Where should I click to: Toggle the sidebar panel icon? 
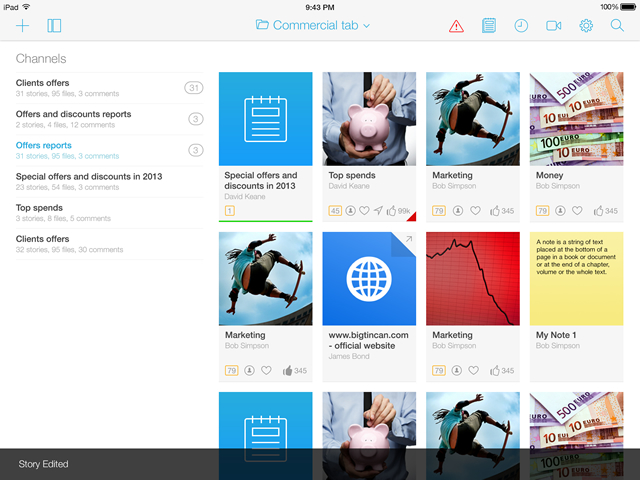(54, 26)
